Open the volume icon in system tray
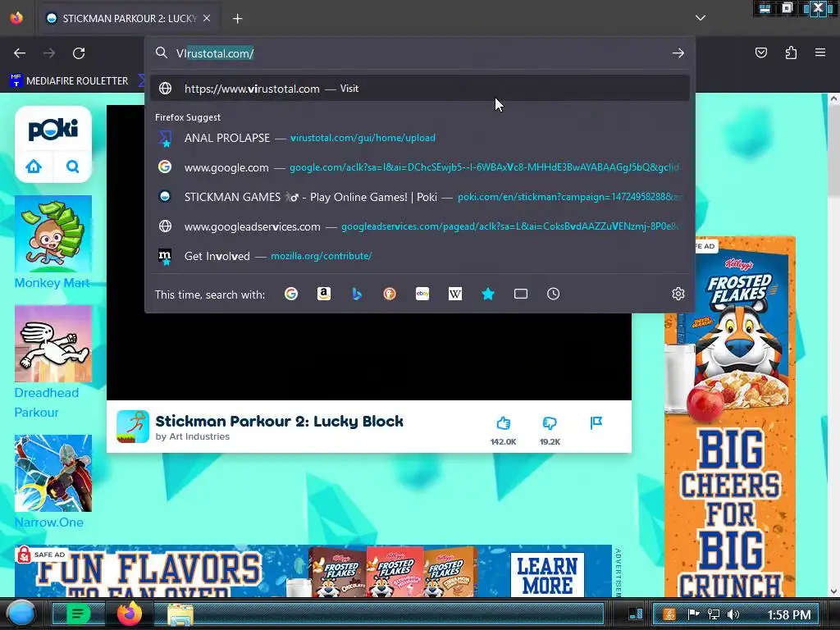Image resolution: width=840 pixels, height=630 pixels. pyautogui.click(x=733, y=614)
